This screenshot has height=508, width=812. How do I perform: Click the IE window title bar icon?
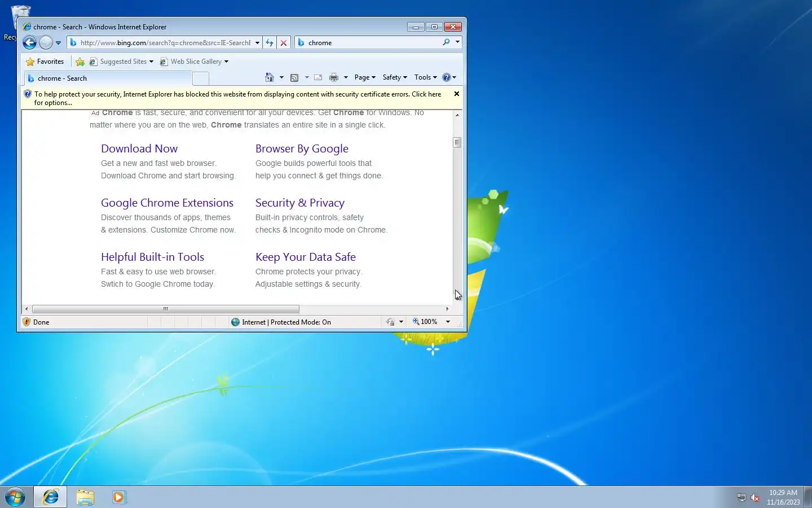[x=27, y=27]
